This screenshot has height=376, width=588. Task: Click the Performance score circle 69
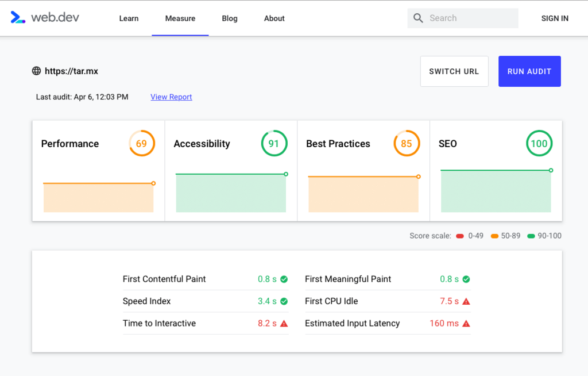[142, 144]
